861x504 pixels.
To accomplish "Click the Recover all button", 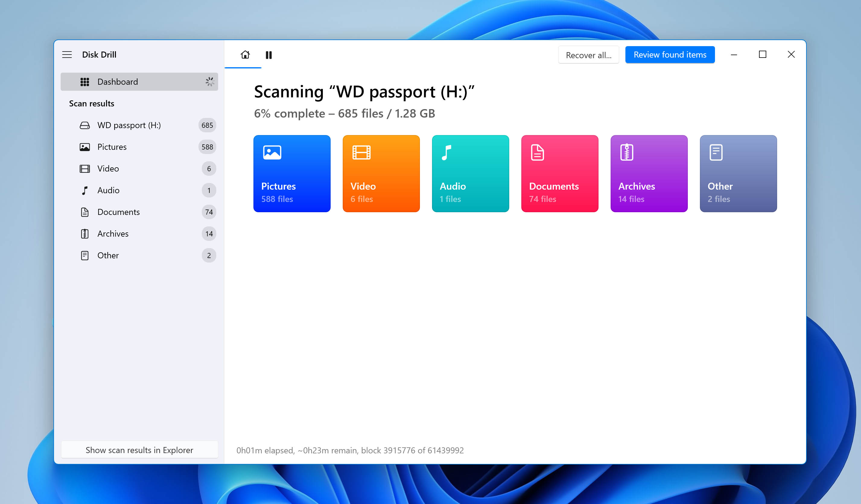I will pyautogui.click(x=589, y=55).
